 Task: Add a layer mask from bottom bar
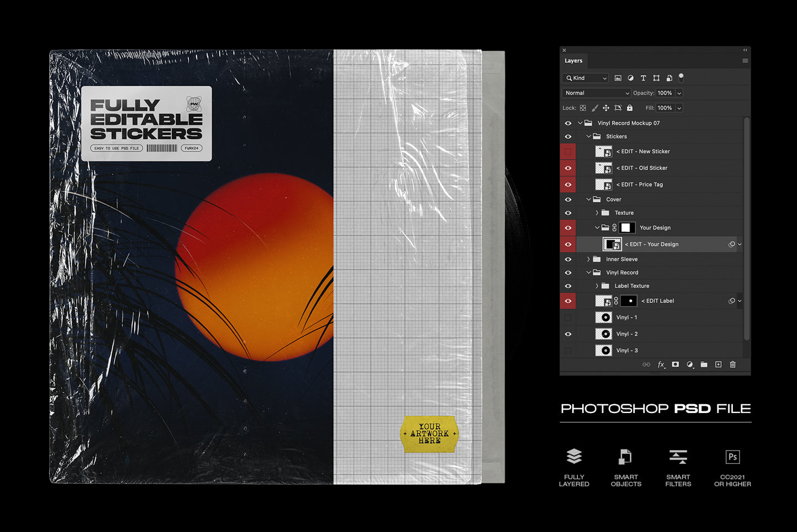[x=675, y=364]
